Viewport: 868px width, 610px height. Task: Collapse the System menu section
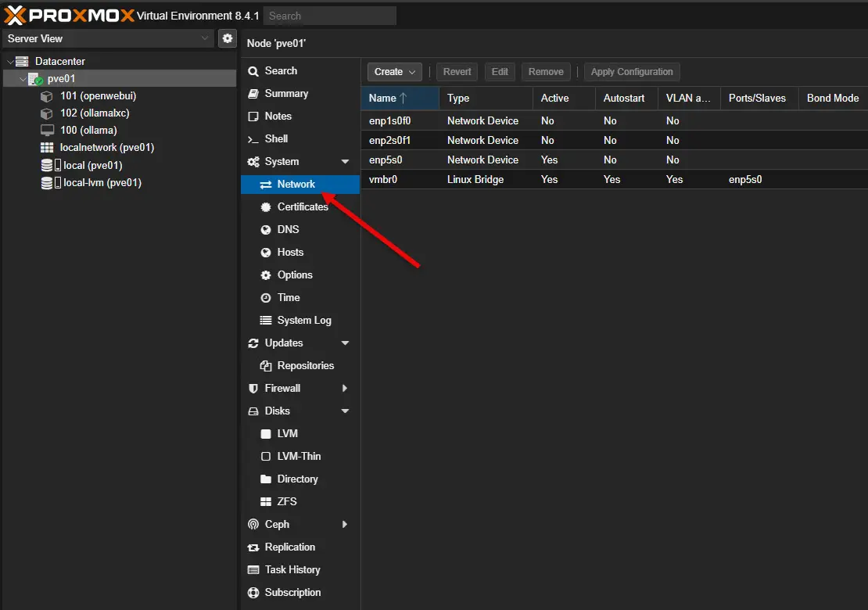345,162
